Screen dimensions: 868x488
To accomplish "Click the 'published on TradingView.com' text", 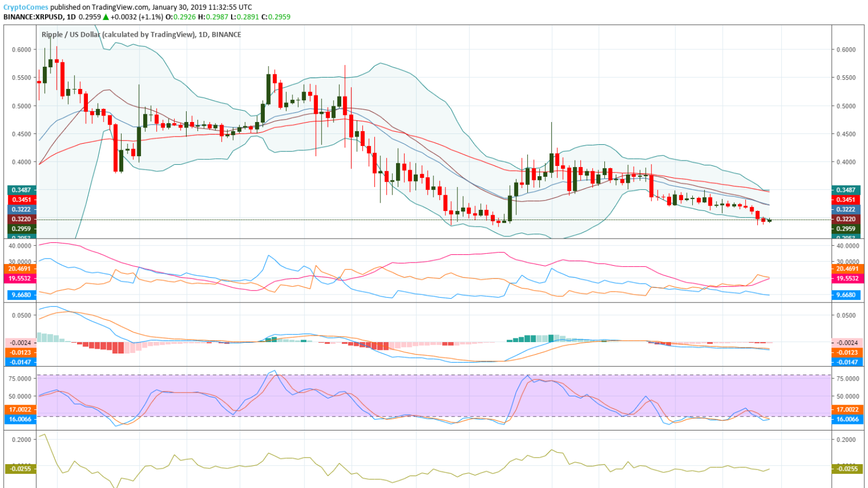I will click(x=99, y=7).
